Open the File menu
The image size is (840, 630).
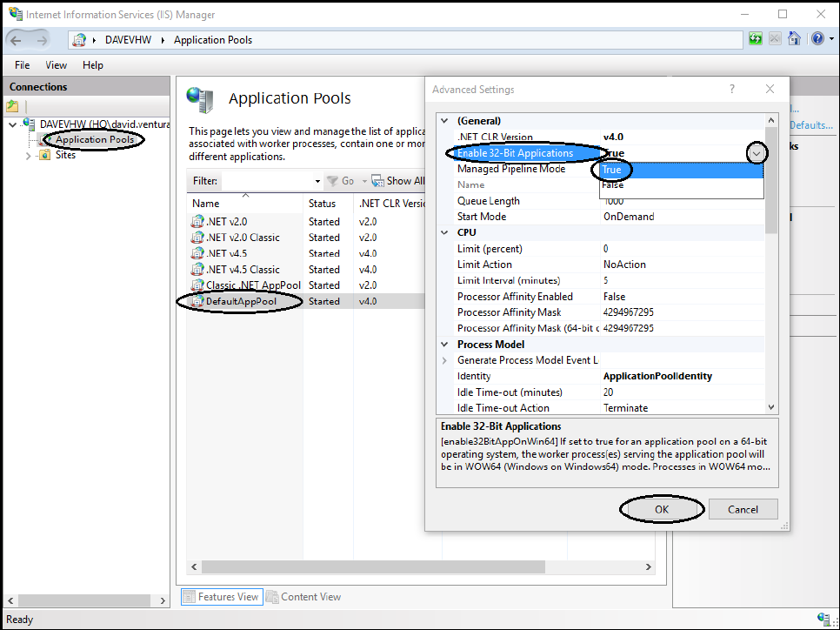tap(22, 65)
